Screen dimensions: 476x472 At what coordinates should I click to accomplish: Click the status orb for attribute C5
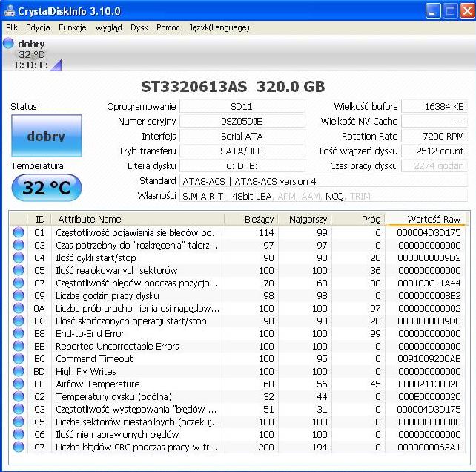point(19,422)
